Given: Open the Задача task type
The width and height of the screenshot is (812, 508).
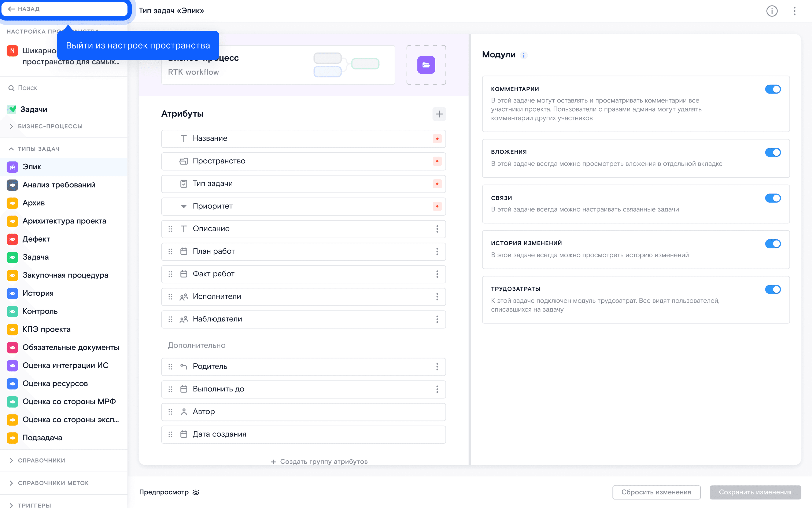Looking at the screenshot, I should coord(64,257).
